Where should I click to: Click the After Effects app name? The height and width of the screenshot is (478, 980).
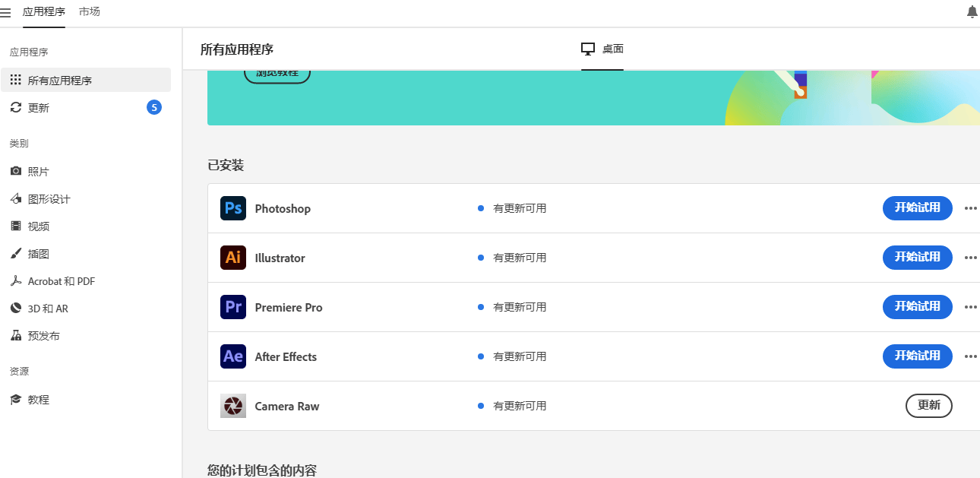coord(286,357)
